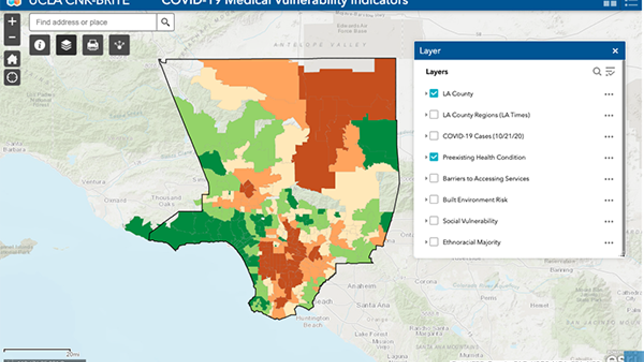The height and width of the screenshot is (362, 644).
Task: Zoom in using the plus button
Action: point(11,23)
